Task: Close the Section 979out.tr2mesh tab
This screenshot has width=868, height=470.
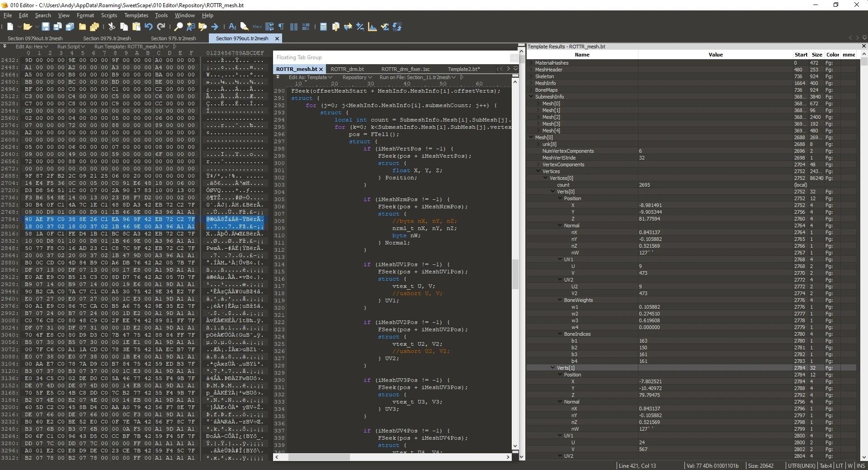Action: [277, 38]
